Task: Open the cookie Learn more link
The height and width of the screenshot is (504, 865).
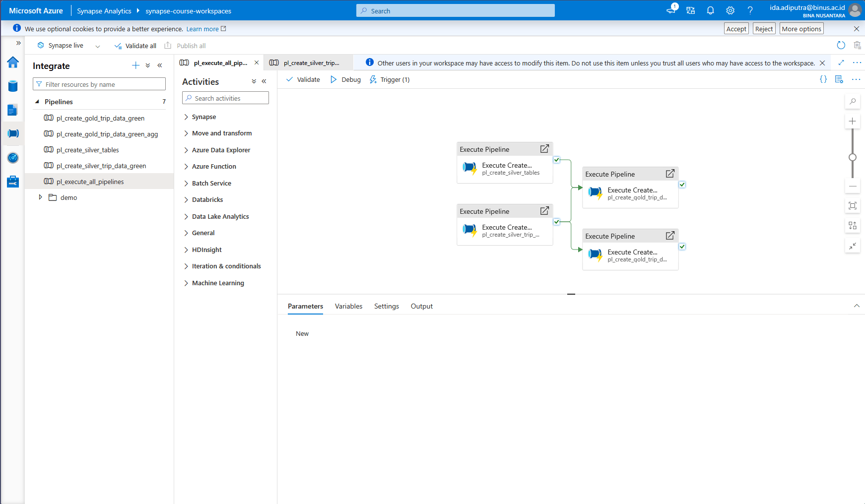Action: point(206,29)
